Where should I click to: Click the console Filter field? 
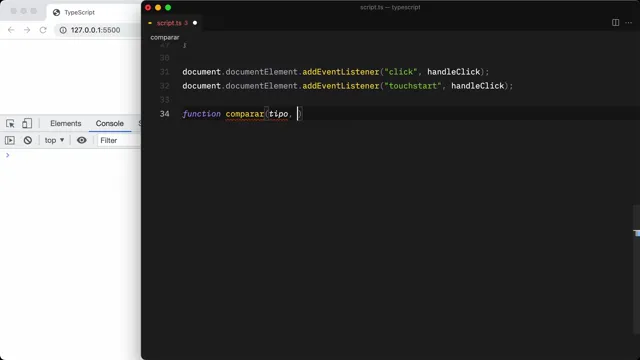tap(118, 140)
